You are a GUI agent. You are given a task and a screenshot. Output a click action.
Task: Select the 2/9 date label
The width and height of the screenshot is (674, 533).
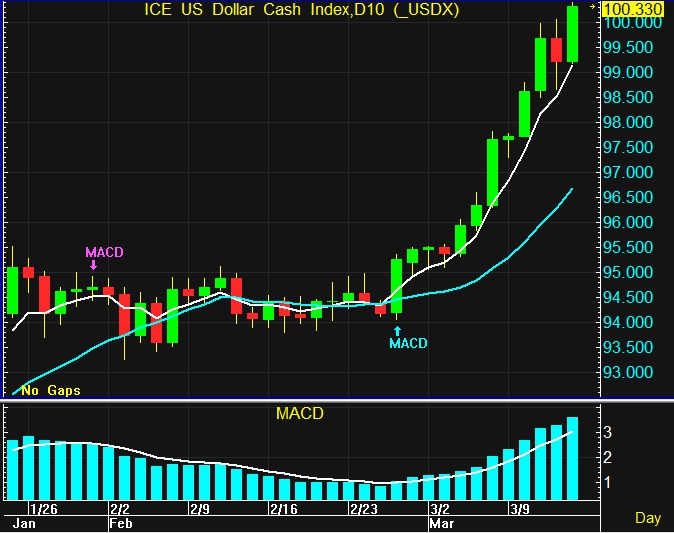point(200,509)
